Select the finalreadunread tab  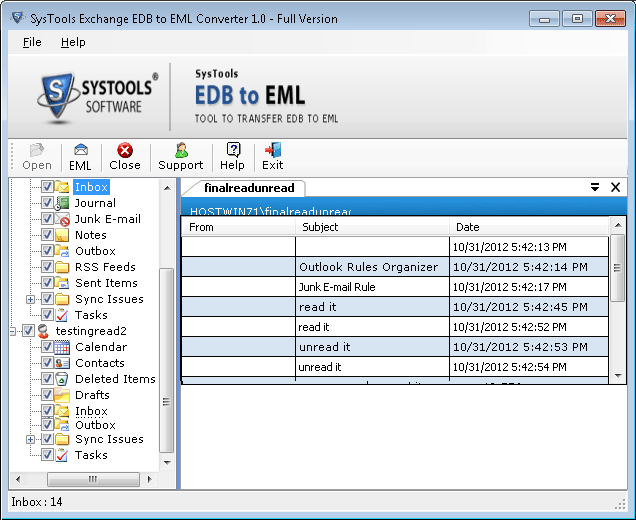click(x=249, y=188)
